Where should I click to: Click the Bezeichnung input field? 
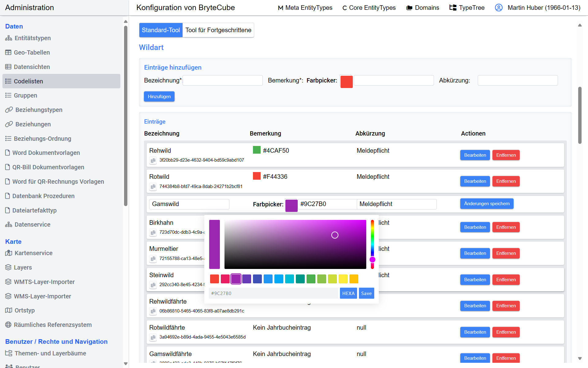click(x=223, y=80)
